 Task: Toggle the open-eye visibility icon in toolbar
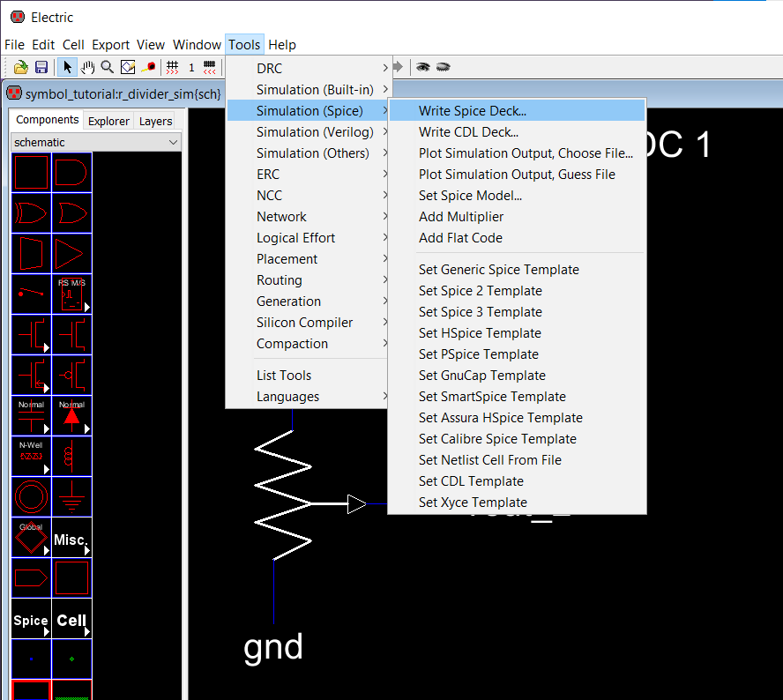click(423, 67)
